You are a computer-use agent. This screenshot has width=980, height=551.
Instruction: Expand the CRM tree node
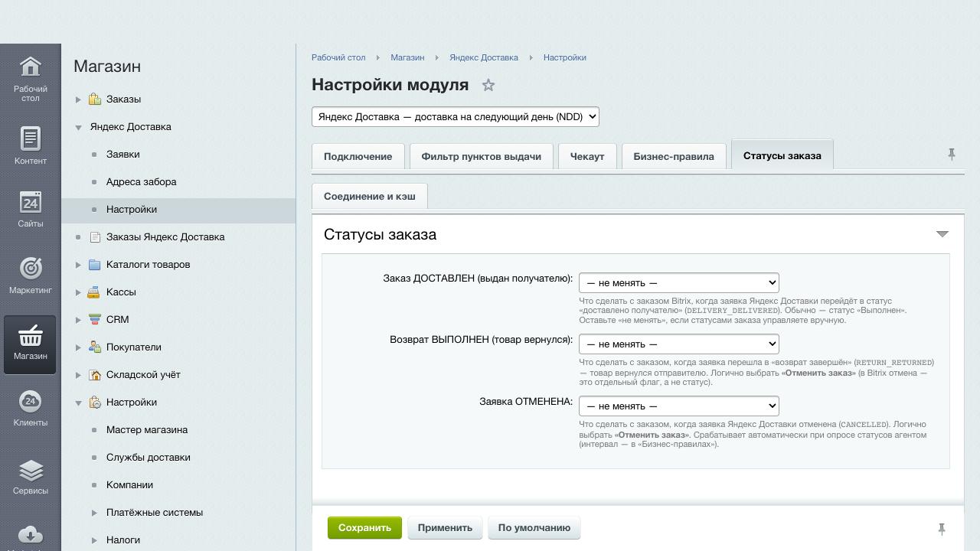coord(78,320)
